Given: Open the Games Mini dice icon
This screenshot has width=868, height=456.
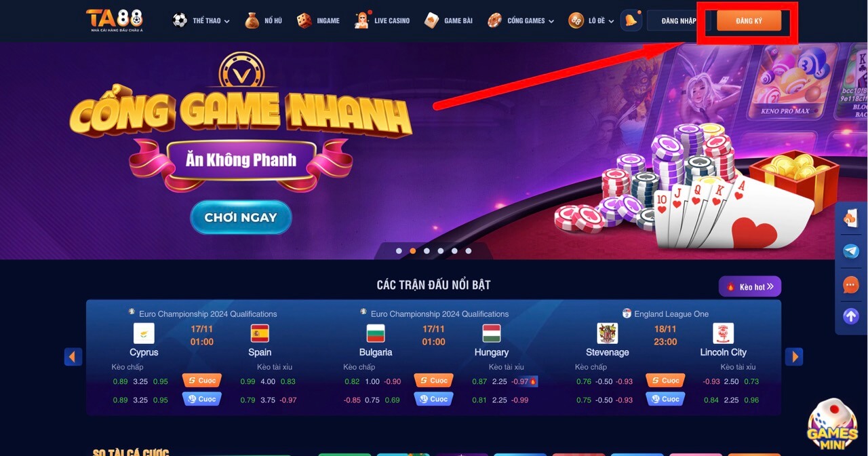Looking at the screenshot, I should [832, 425].
